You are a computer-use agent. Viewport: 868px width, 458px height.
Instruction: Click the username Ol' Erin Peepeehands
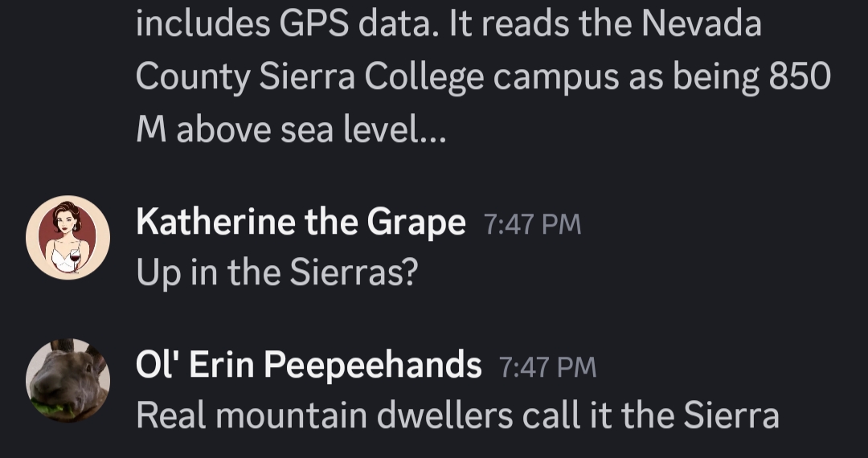click(x=309, y=366)
